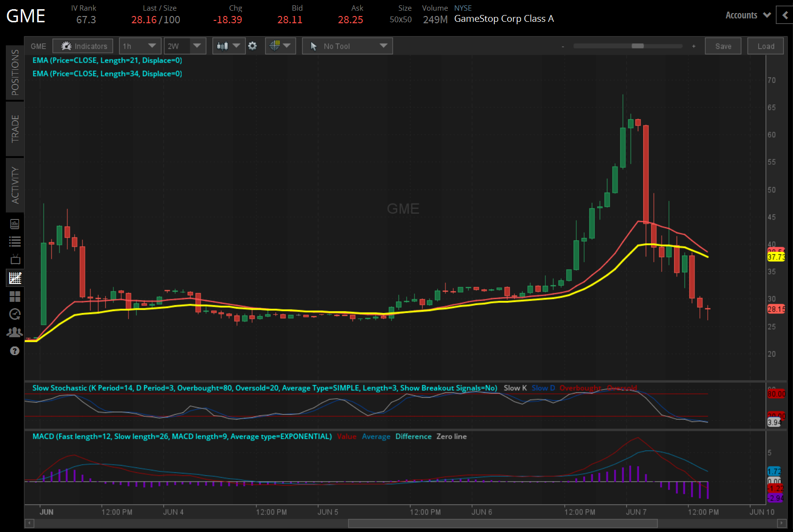Screen dimensions: 793x532
Task: Click the Load button
Action: (x=766, y=46)
